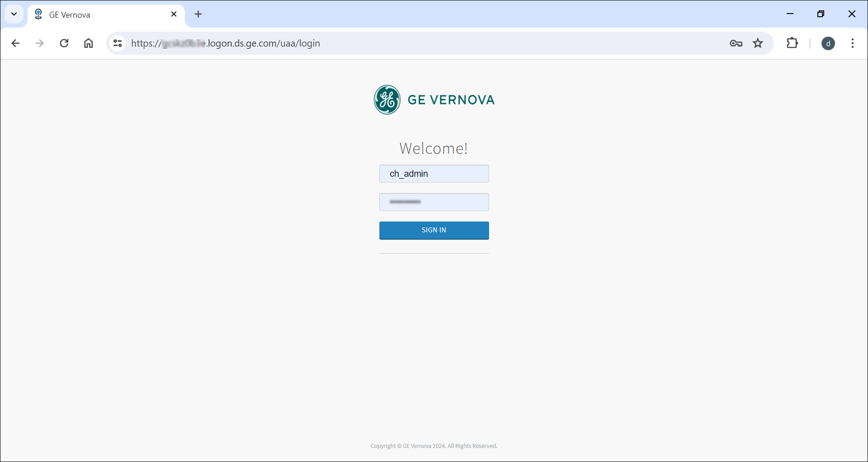The width and height of the screenshot is (868, 462).
Task: Click the address bar URL
Action: [x=226, y=43]
